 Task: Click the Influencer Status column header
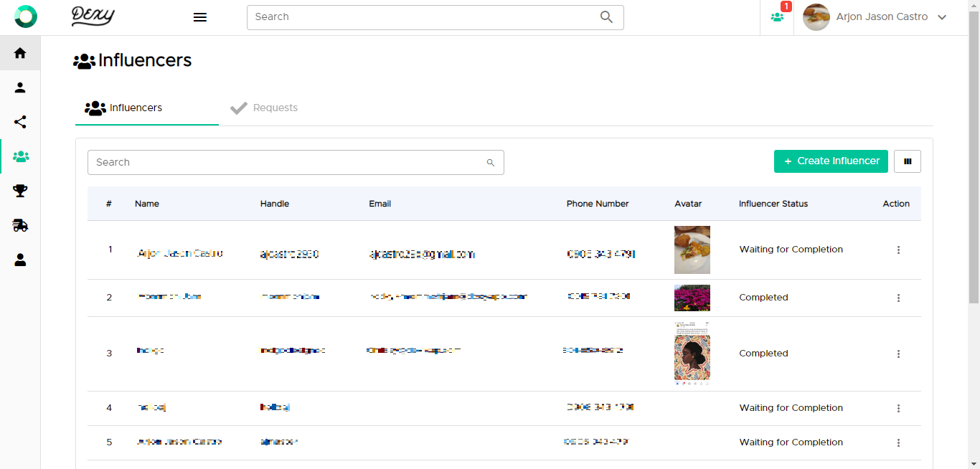pyautogui.click(x=773, y=204)
